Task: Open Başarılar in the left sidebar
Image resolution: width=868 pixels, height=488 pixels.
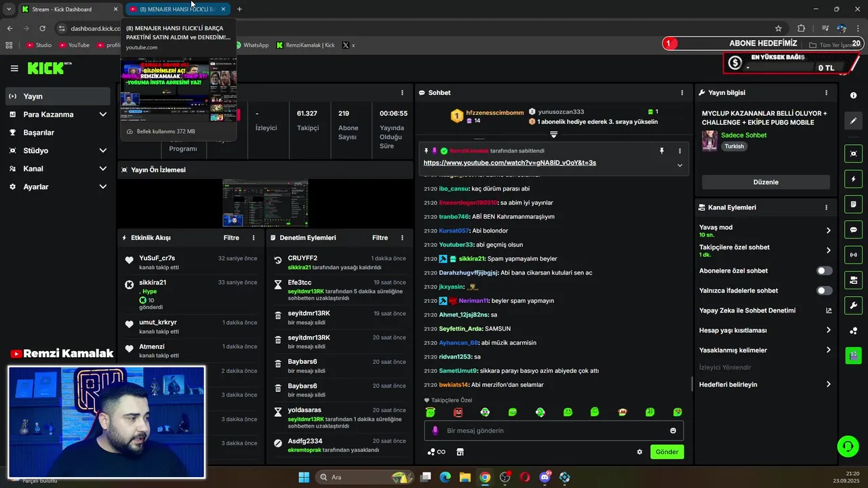Action: [57, 132]
